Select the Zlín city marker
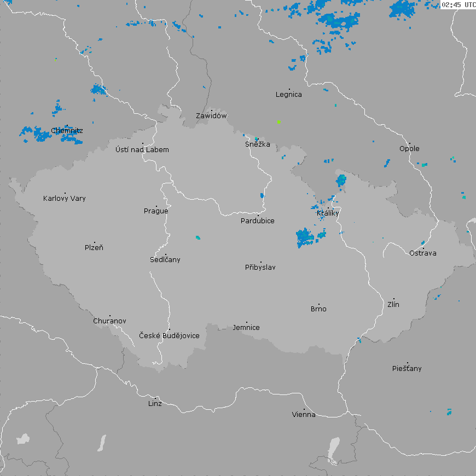The width and height of the screenshot is (476, 476). 393,299
